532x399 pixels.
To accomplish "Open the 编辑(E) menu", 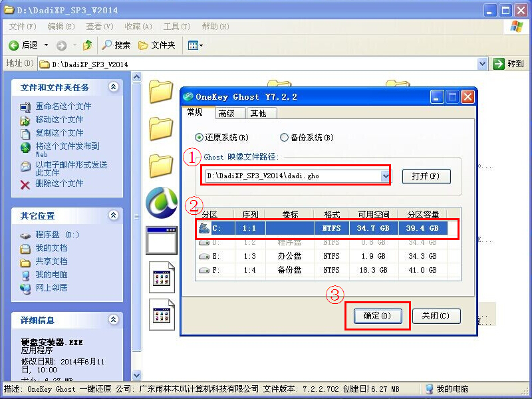I will (x=61, y=27).
